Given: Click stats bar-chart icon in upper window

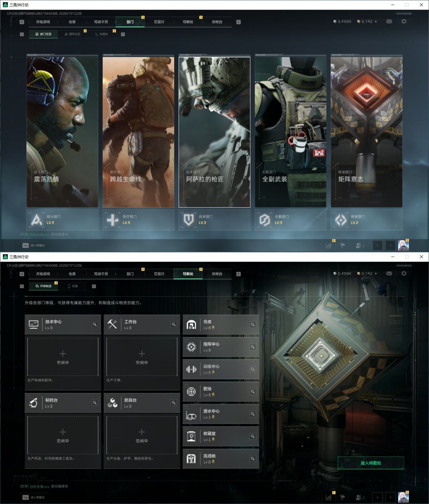Looking at the screenshot, I should [329, 245].
